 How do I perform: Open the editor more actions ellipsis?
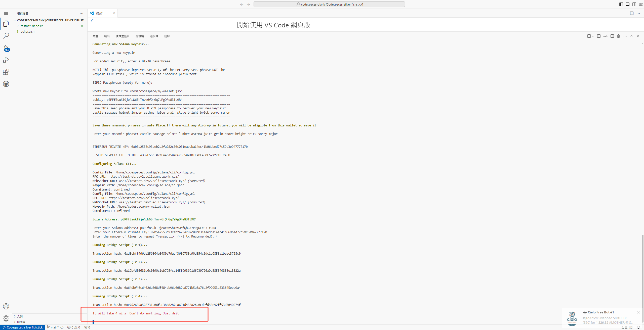coord(638,13)
